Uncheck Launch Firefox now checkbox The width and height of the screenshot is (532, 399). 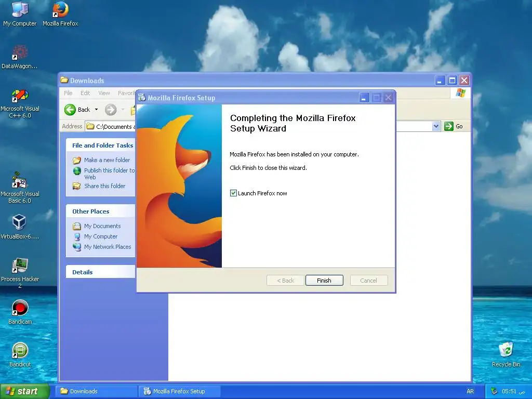click(x=233, y=193)
